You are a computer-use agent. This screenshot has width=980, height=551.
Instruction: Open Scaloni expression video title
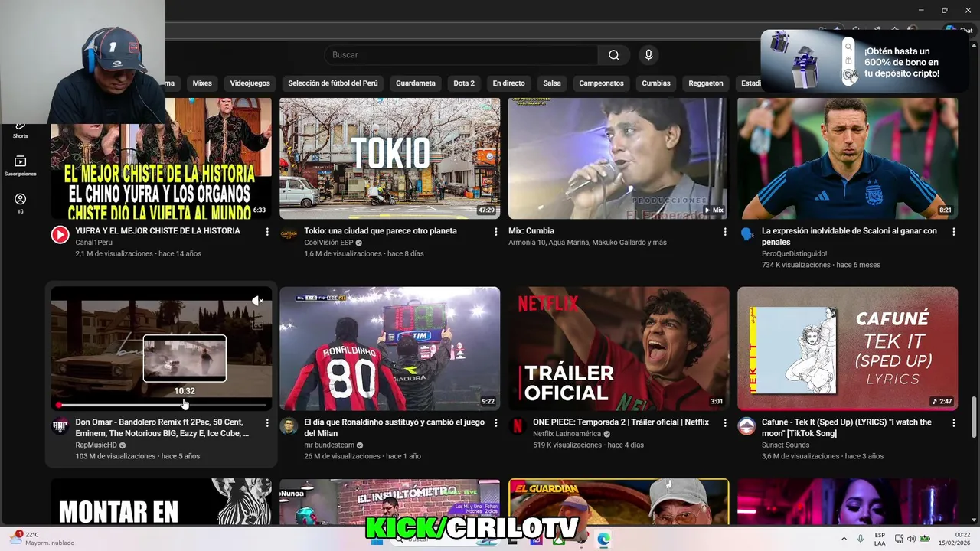coord(849,236)
